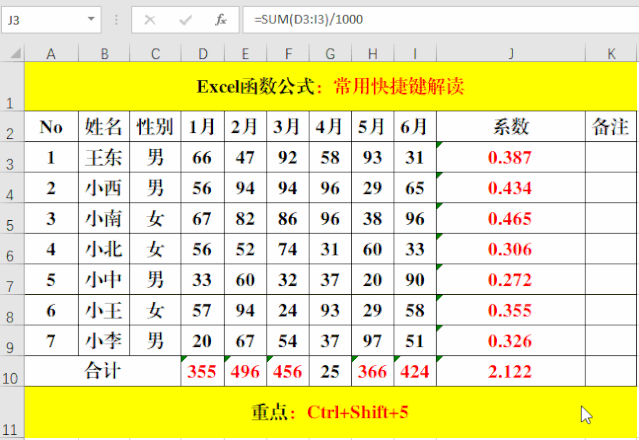Select row 2 header
The image size is (639, 440).
coord(12,126)
